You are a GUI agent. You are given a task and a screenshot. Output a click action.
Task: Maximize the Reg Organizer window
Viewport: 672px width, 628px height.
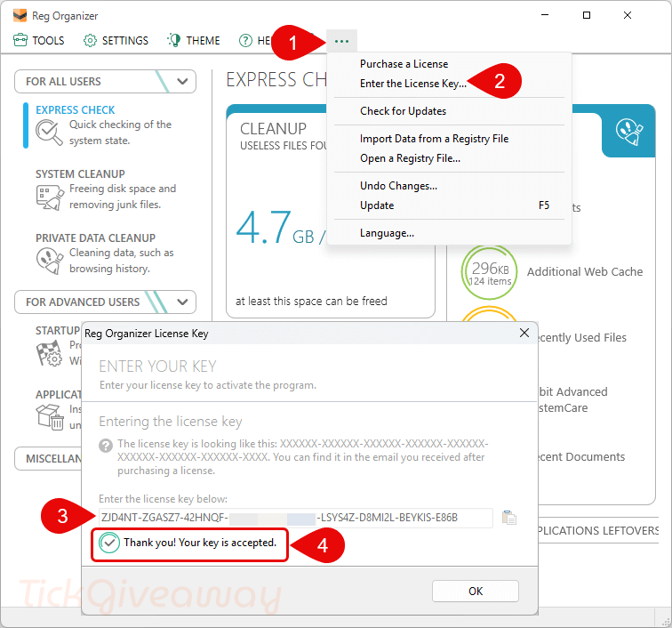587,15
